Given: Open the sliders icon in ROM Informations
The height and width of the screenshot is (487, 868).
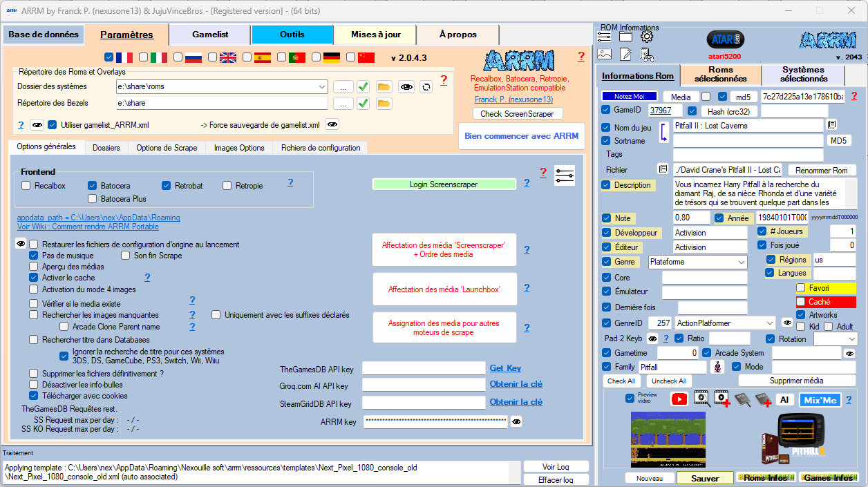Looking at the screenshot, I should (x=605, y=37).
